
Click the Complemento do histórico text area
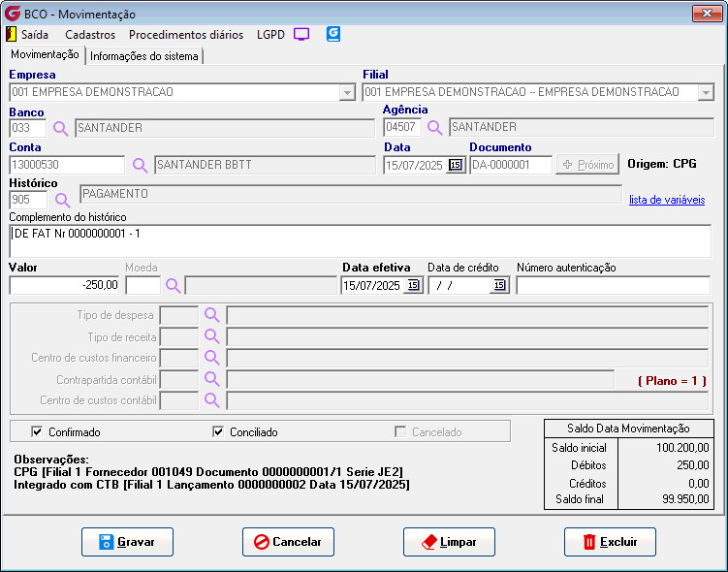point(360,241)
